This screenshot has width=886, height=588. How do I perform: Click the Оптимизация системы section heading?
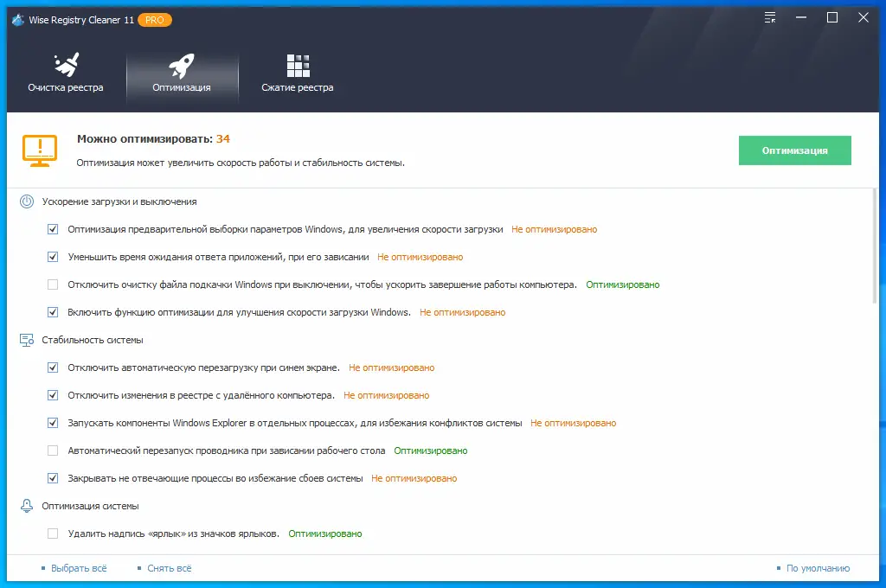(90, 506)
